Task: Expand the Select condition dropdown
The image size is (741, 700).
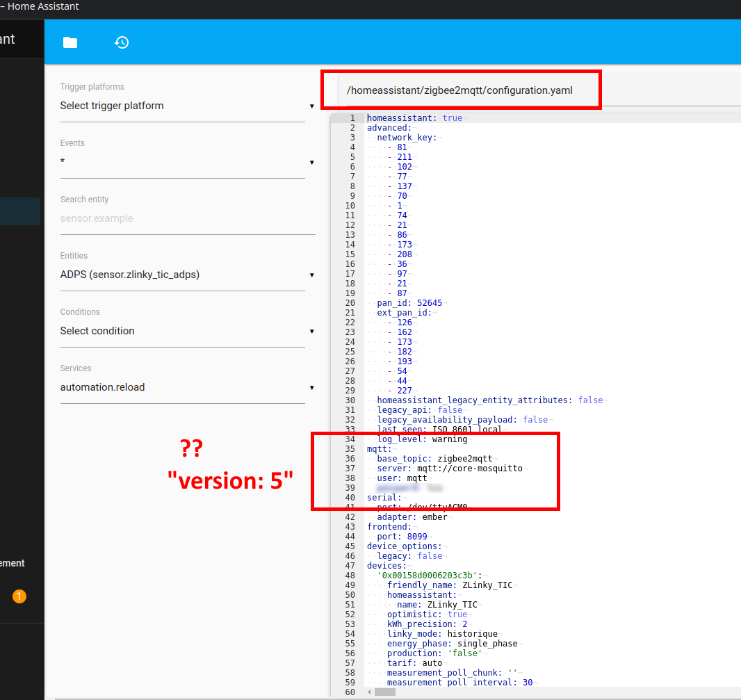Action: pos(186,332)
